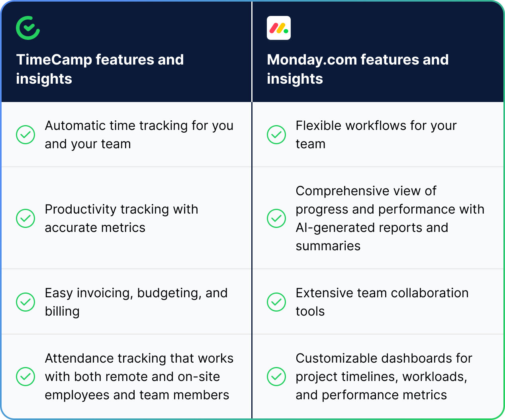Click checkmark beside Automatic time tracking
Screen dimensions: 505x420
tap(25, 135)
